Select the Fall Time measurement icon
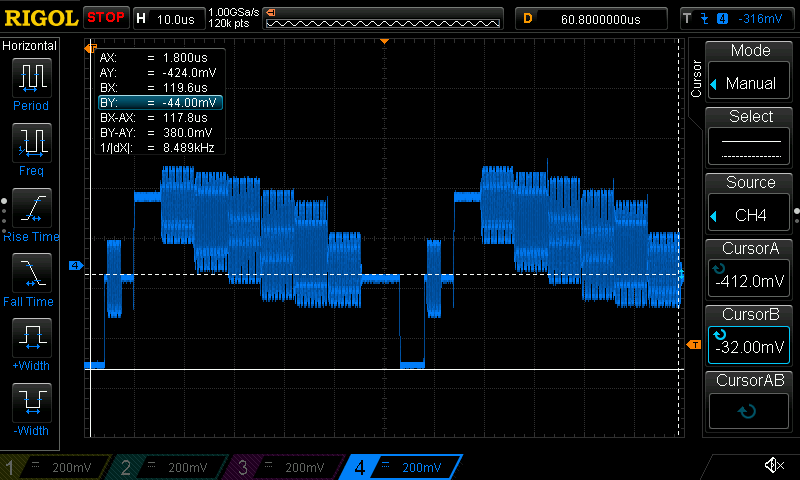Screen dimensions: 800x480 click(32, 272)
